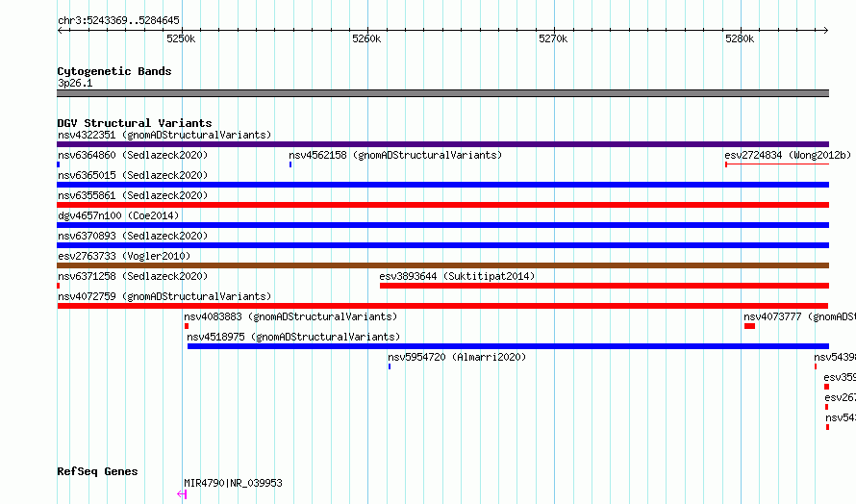856x504 pixels.
Task: Click the 5260k ruler tick label
Action: click(366, 38)
